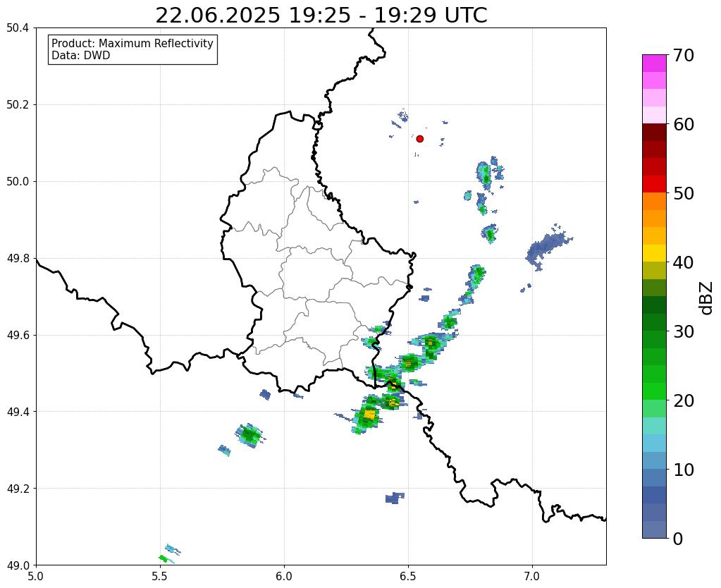Click the colorbar tick label 60

[683, 124]
